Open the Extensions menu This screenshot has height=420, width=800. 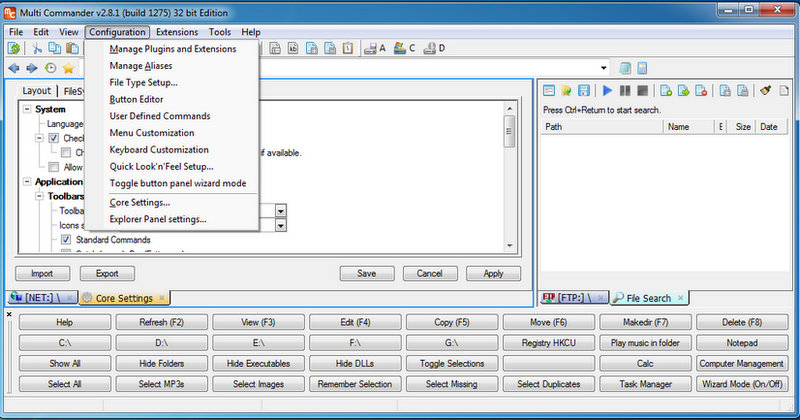177,32
